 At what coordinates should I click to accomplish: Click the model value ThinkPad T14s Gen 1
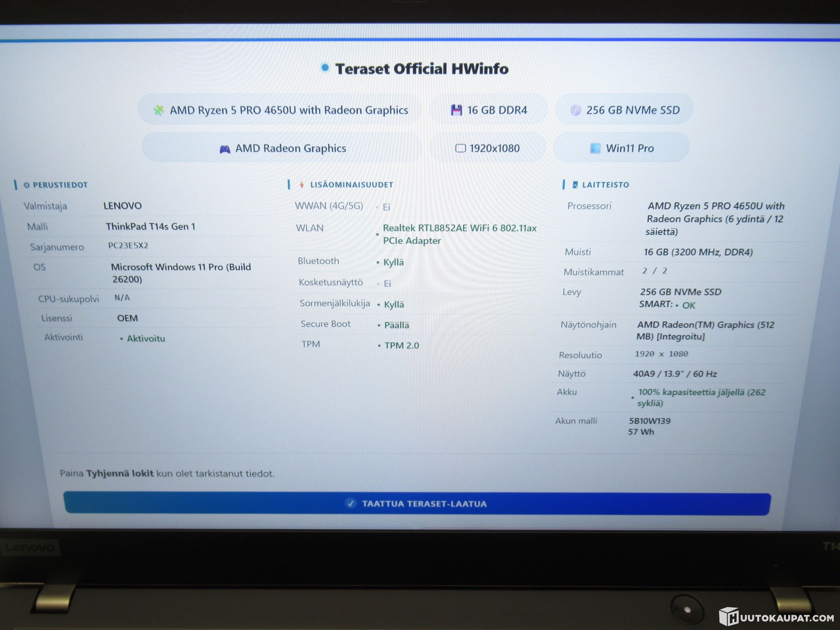(151, 226)
